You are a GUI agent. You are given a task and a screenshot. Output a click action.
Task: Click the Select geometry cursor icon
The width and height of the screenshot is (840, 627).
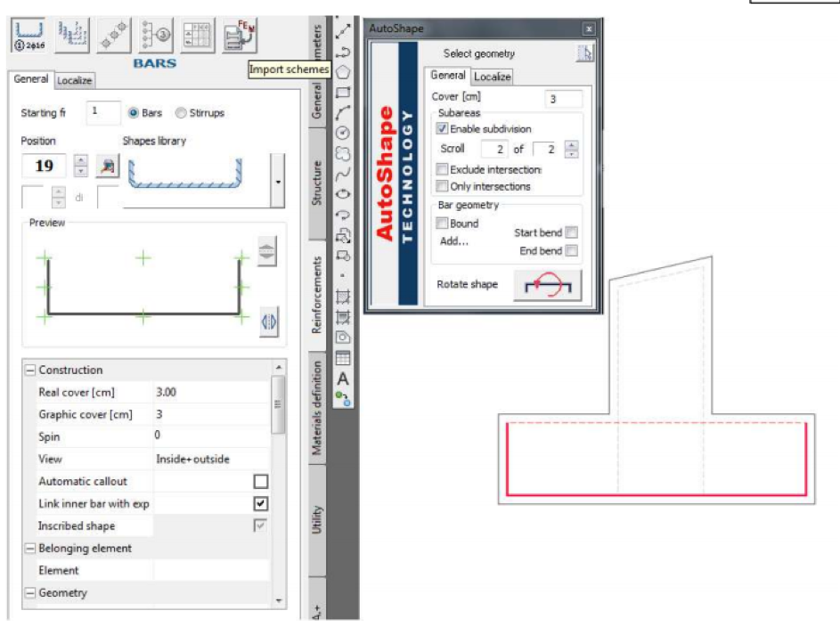583,54
